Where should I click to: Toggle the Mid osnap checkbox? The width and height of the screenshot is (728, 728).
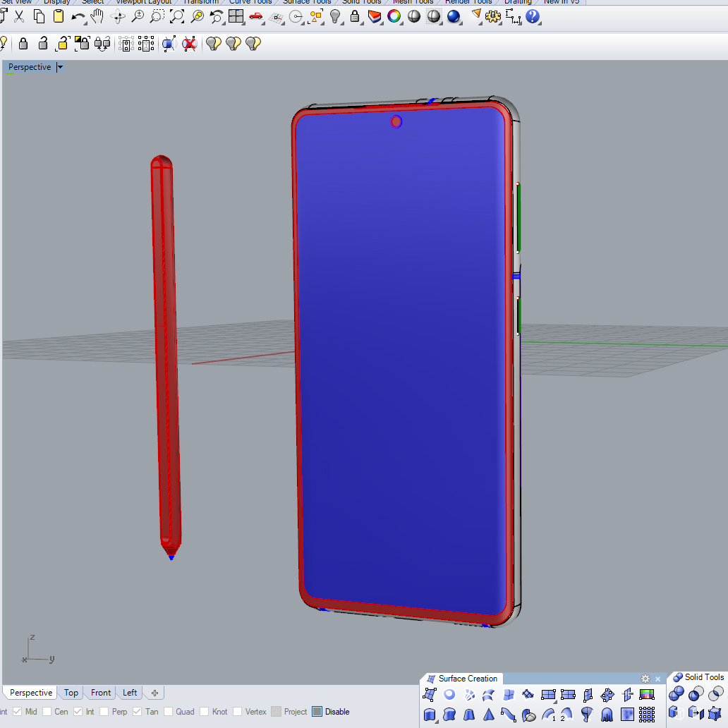pos(17,712)
